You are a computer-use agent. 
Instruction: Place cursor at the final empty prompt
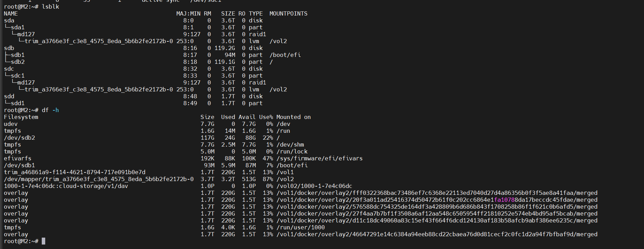point(43,241)
